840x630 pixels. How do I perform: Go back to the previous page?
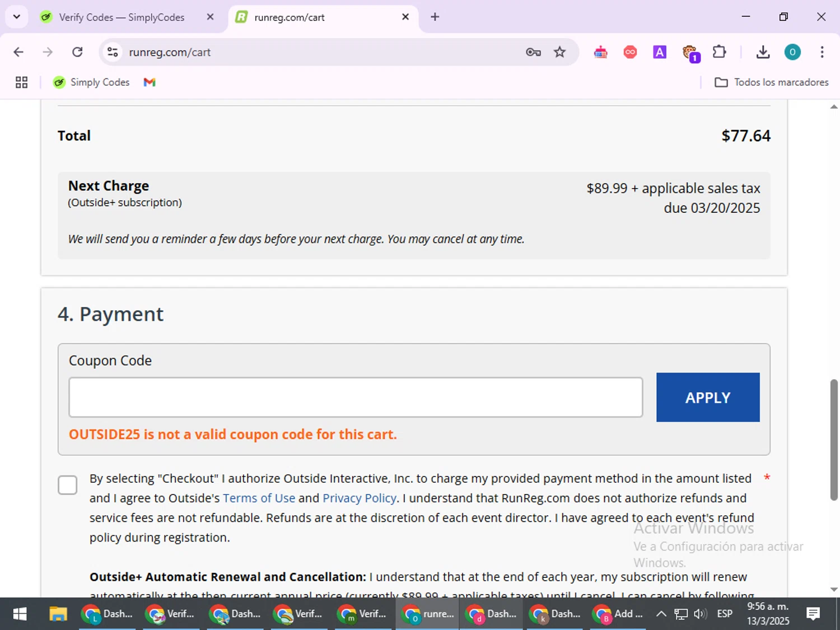18,52
